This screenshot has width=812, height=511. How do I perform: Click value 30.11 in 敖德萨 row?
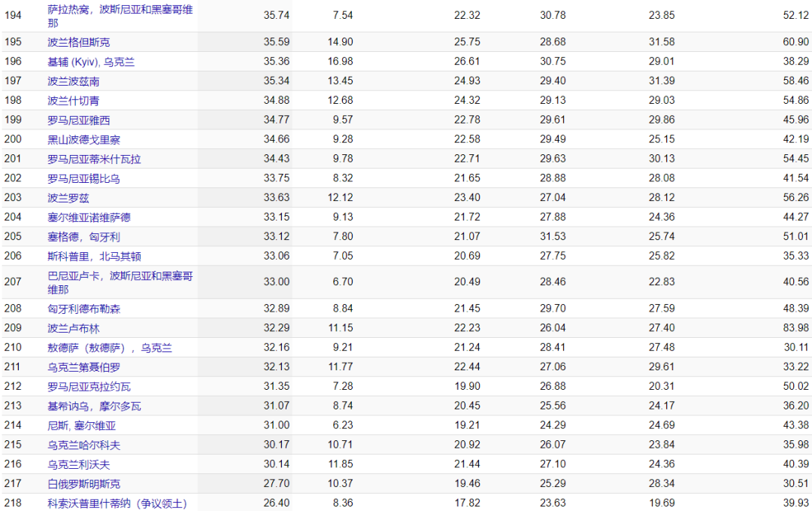(x=796, y=347)
